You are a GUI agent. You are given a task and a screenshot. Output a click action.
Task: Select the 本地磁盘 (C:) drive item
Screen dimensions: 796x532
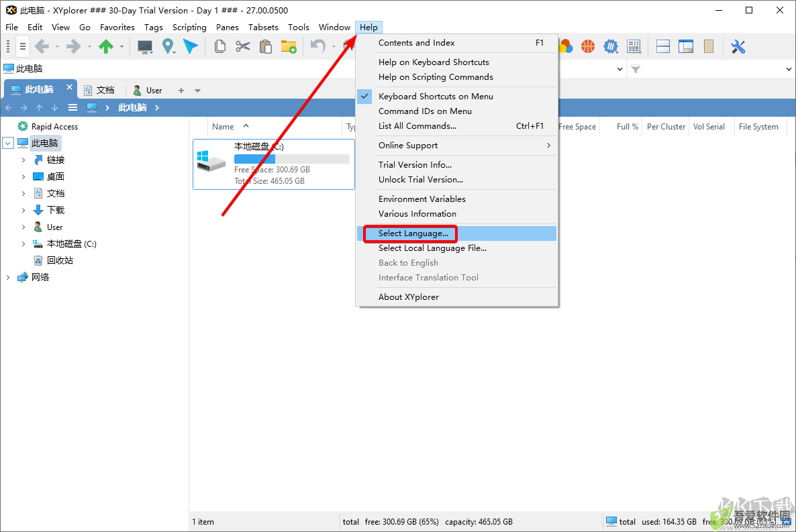click(x=274, y=164)
